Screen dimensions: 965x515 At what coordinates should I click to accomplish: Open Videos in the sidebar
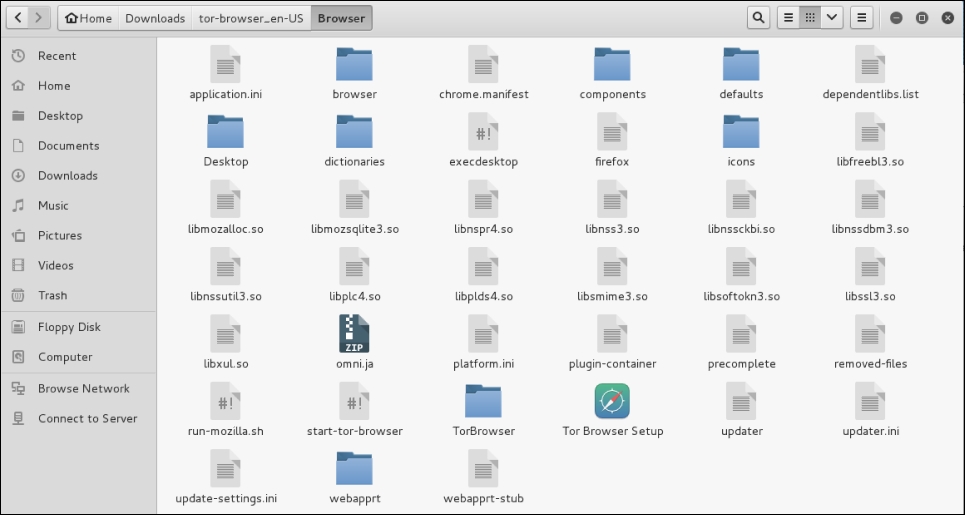click(78, 265)
